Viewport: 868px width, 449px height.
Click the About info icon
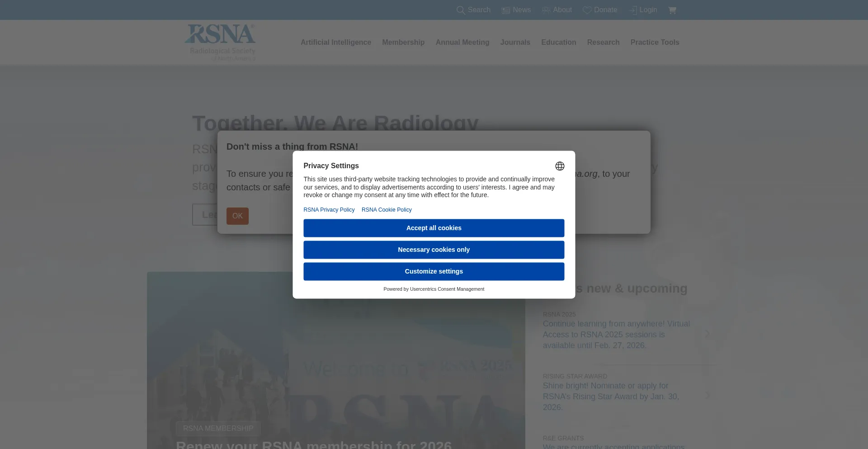[545, 10]
